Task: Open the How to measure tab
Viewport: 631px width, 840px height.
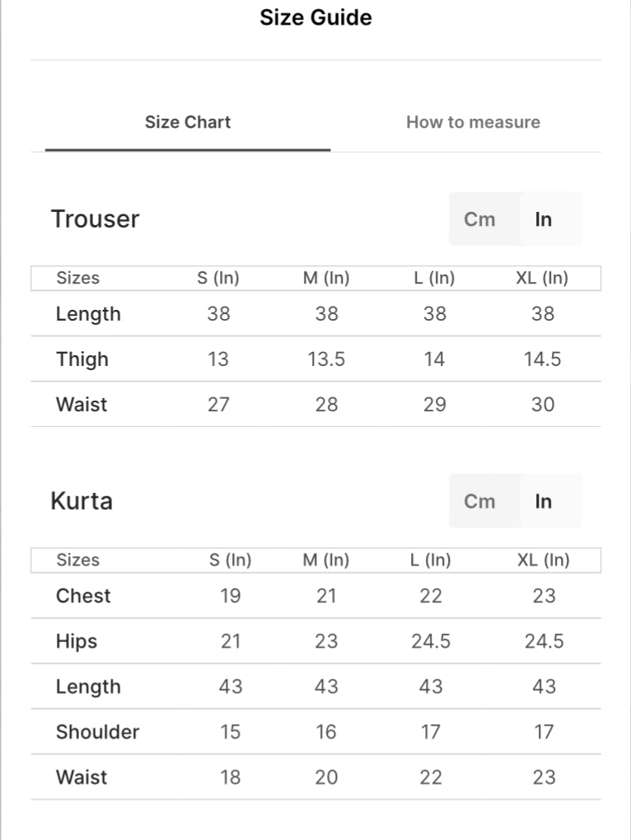Action: (473, 122)
